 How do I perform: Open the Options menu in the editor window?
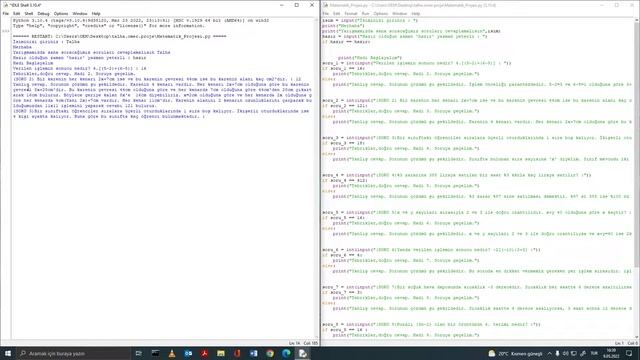380,13
